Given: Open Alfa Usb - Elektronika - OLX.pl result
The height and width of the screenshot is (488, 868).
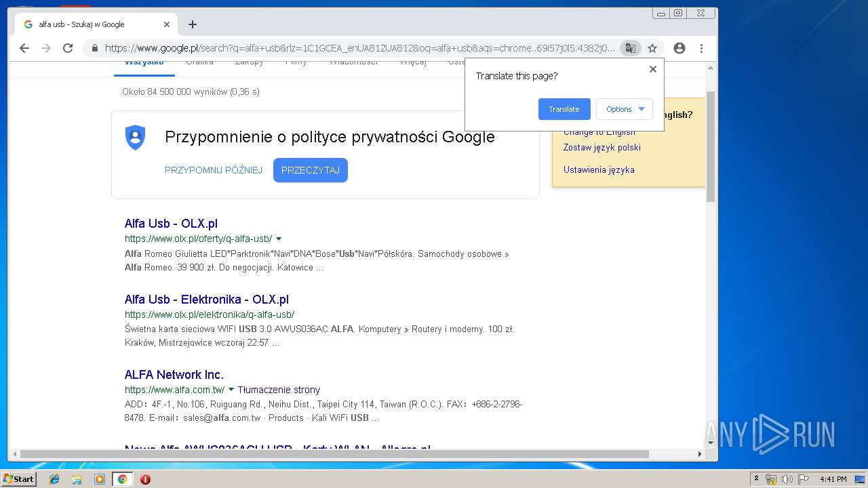Looking at the screenshot, I should pos(207,300).
